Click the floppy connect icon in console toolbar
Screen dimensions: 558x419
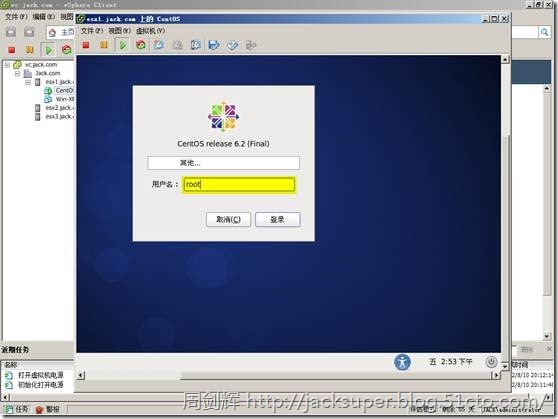(x=214, y=45)
